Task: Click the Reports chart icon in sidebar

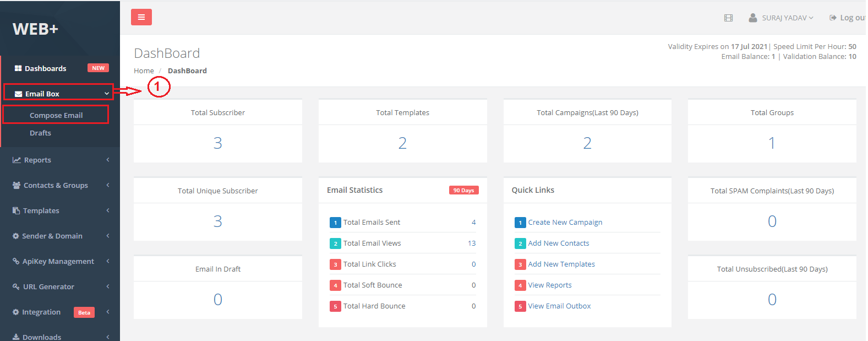Action: tap(17, 160)
